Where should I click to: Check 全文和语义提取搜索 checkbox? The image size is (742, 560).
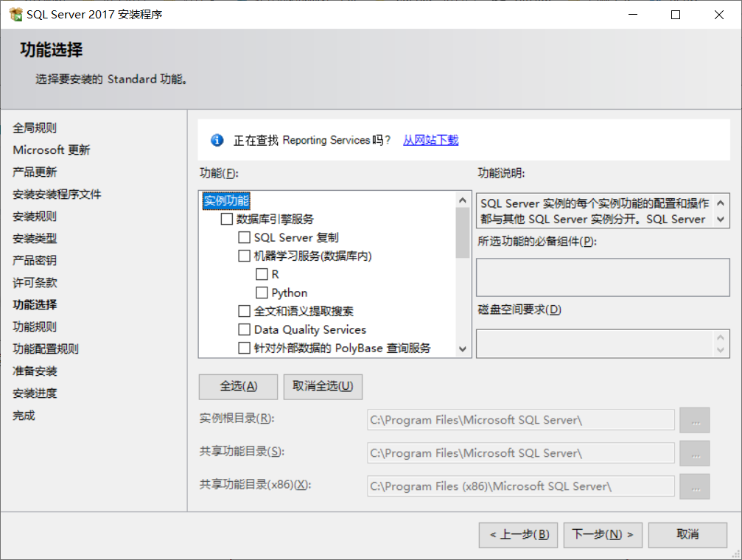tap(244, 311)
